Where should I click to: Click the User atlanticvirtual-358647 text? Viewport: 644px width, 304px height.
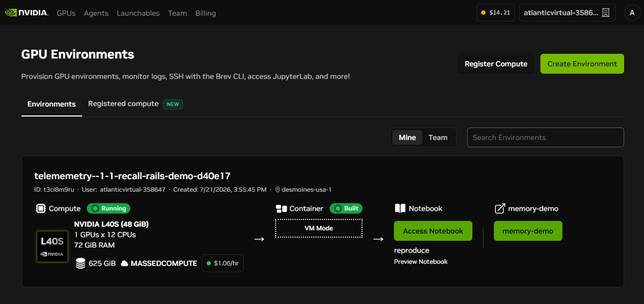coord(123,190)
